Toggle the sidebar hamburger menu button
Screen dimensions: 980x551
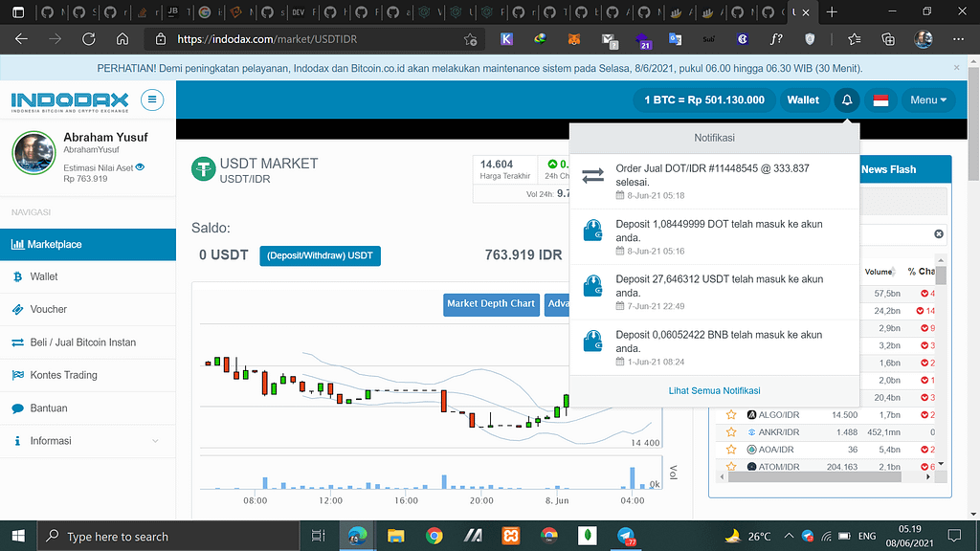coord(152,99)
